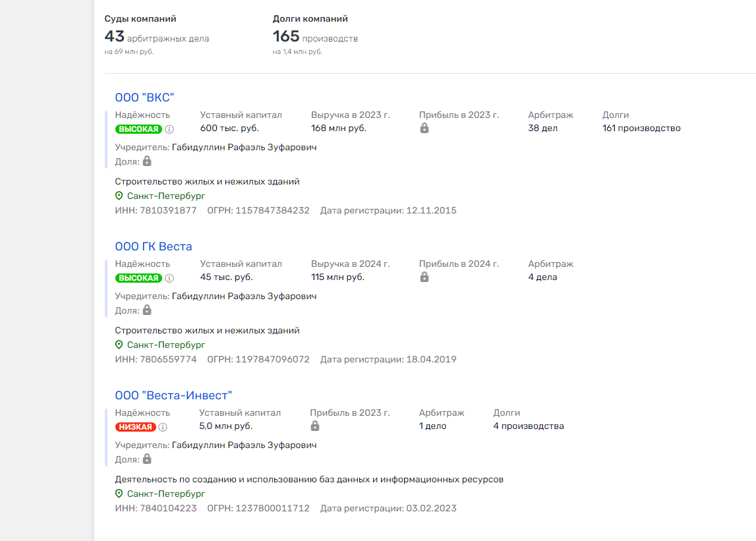Screen dimensions: 756x541
Task: Open the ООО "Веста-Инвест" company link
Action: coord(173,395)
